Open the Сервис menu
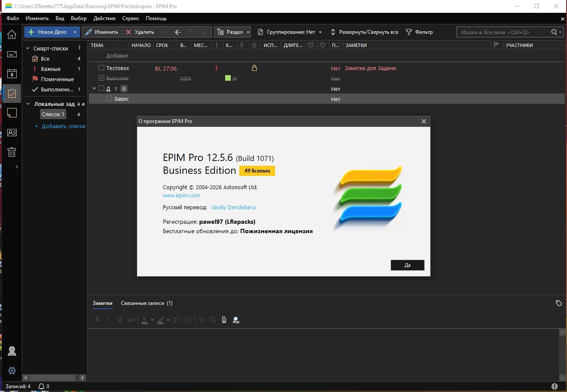This screenshot has width=567, height=392. (x=130, y=18)
